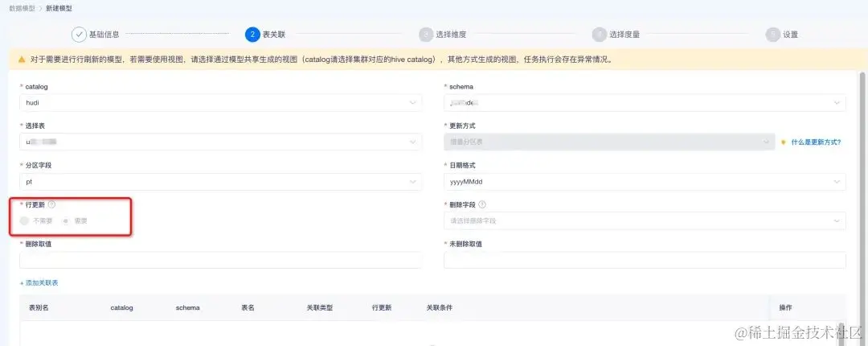Click the 操作 column header
This screenshot has height=346, width=868.
pyautogui.click(x=785, y=307)
